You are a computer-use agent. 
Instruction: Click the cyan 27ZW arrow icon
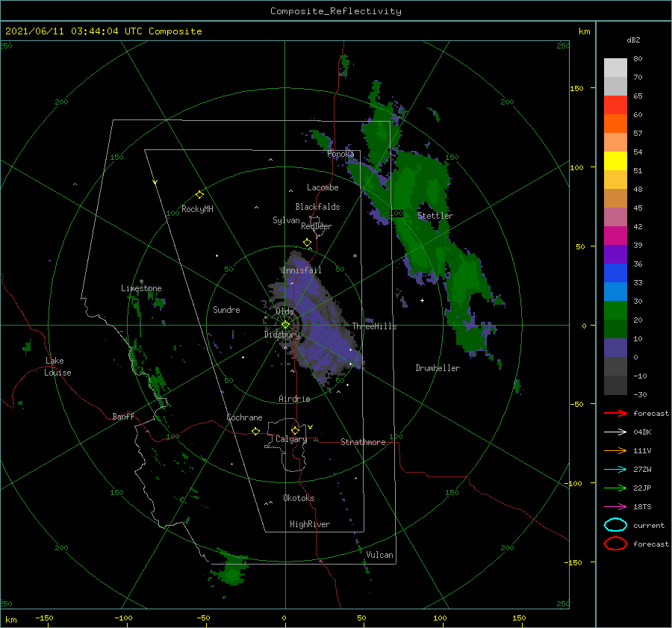click(615, 470)
